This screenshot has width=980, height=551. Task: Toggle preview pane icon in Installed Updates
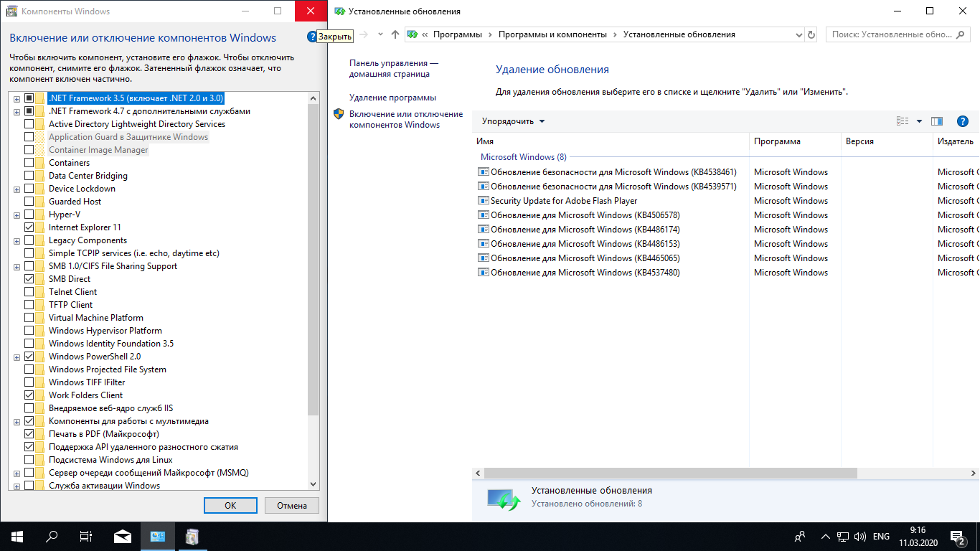coord(937,121)
